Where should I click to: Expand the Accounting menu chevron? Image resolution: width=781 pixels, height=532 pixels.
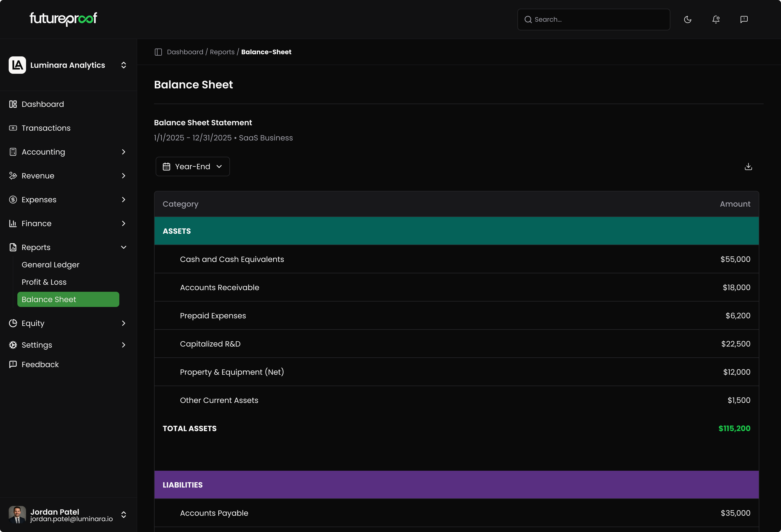click(123, 152)
